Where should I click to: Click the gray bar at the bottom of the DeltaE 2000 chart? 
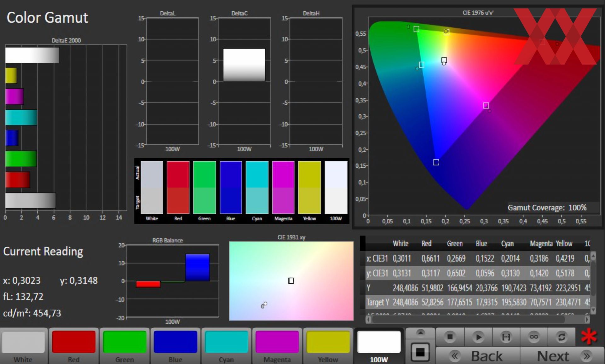[31, 200]
